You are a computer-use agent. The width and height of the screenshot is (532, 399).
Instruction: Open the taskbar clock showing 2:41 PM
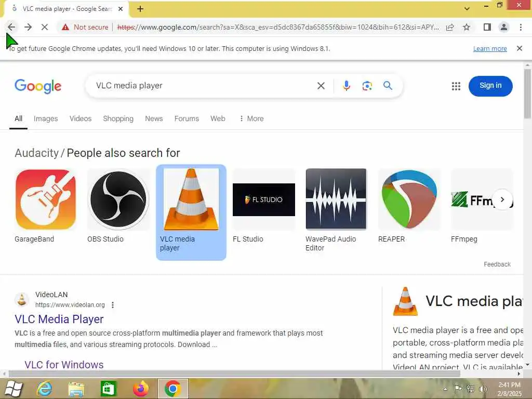pyautogui.click(x=510, y=389)
